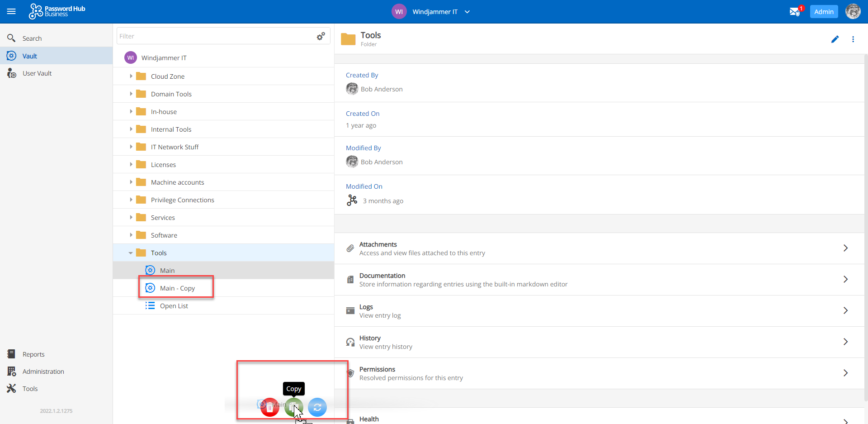Open the hamburger menu
Screen dimensions: 868x424
click(x=11, y=12)
